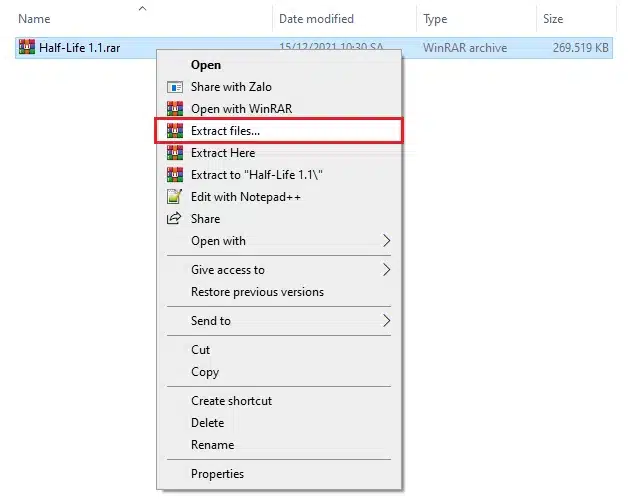Expand the Send to chevron arrow

coord(387,321)
